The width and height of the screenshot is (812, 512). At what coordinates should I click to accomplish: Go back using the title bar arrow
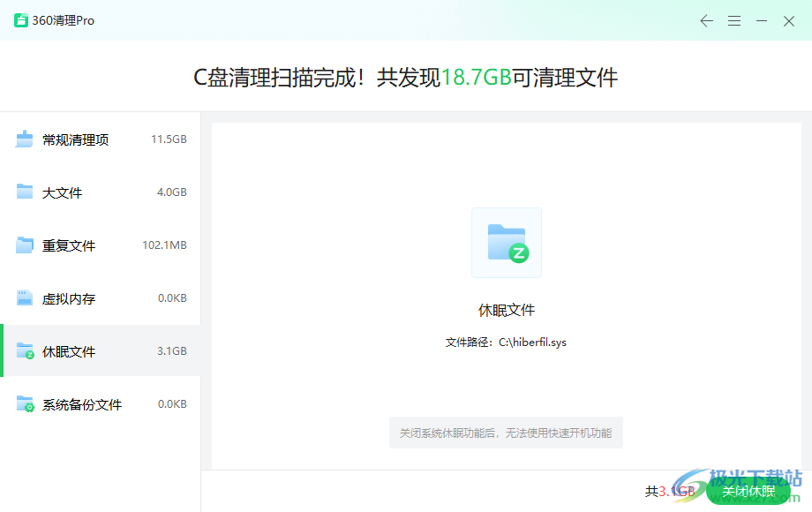click(x=706, y=21)
